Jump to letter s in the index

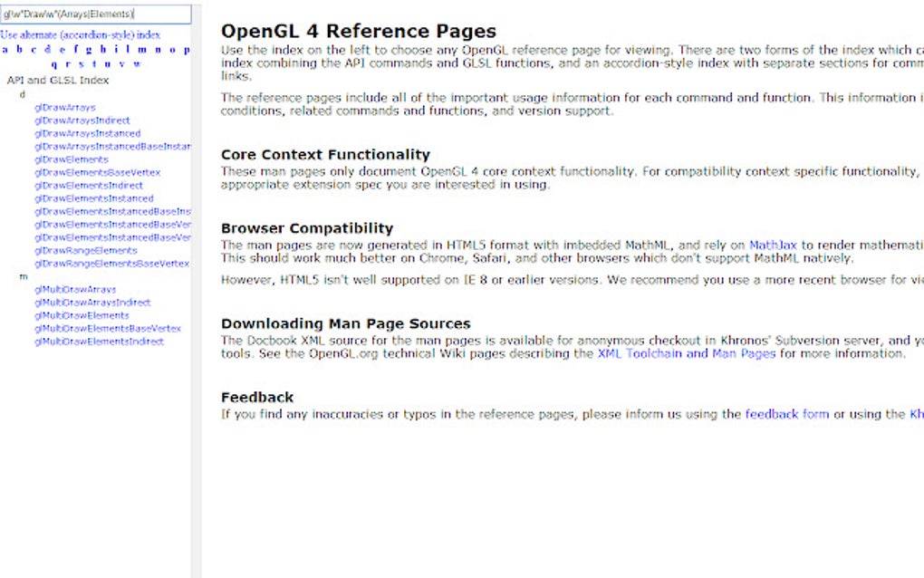(82, 63)
